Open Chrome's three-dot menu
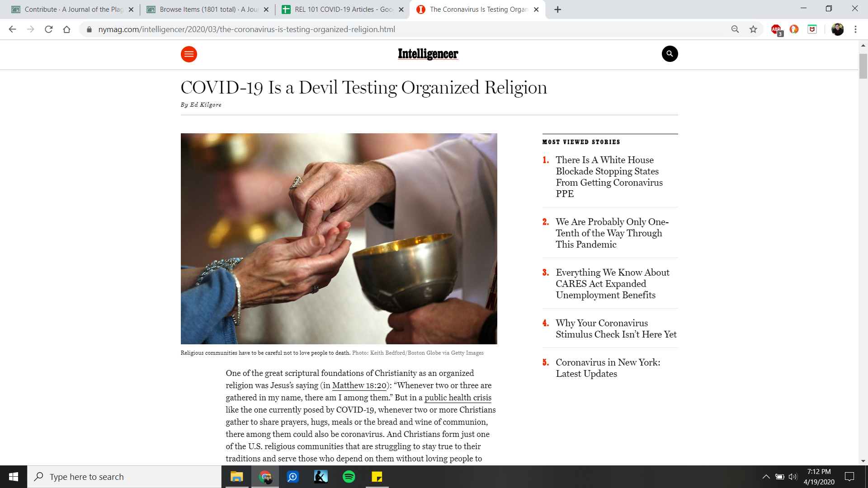 tap(855, 29)
